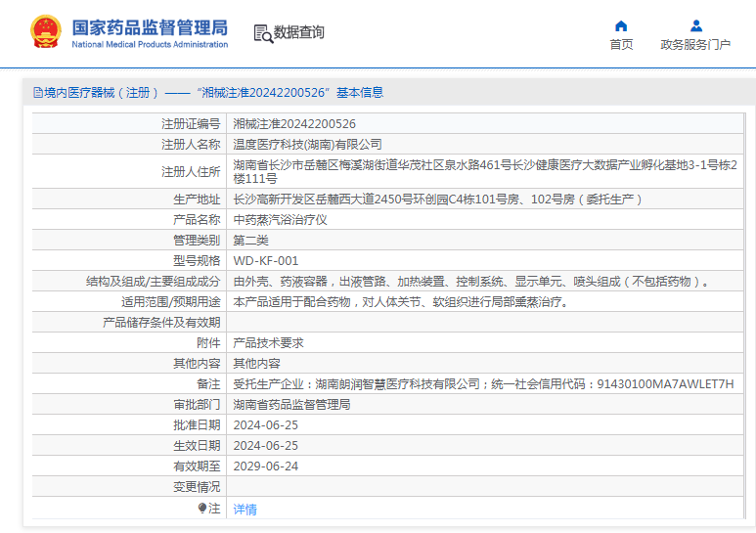756x533 pixels.
Task: Click the 备注 label
Action: point(208,384)
